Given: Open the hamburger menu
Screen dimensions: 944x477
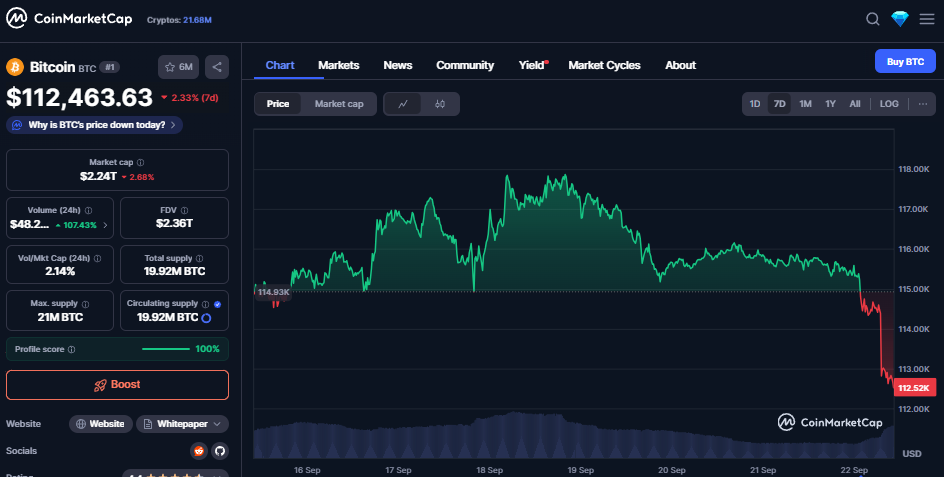Looking at the screenshot, I should 927,19.
